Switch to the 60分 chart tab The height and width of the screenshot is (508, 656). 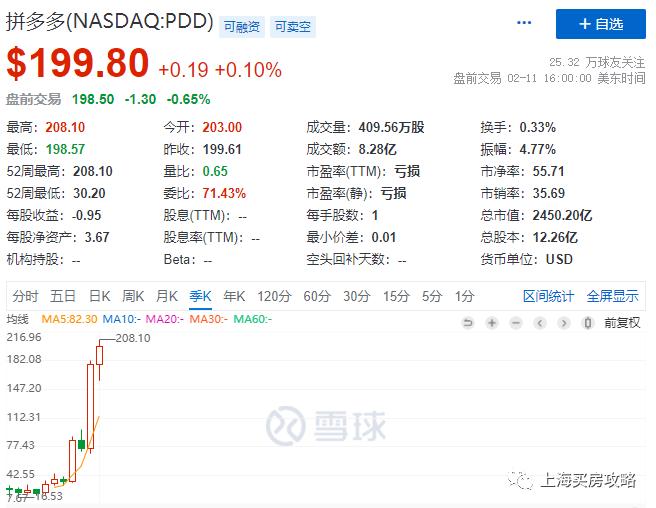[317, 296]
